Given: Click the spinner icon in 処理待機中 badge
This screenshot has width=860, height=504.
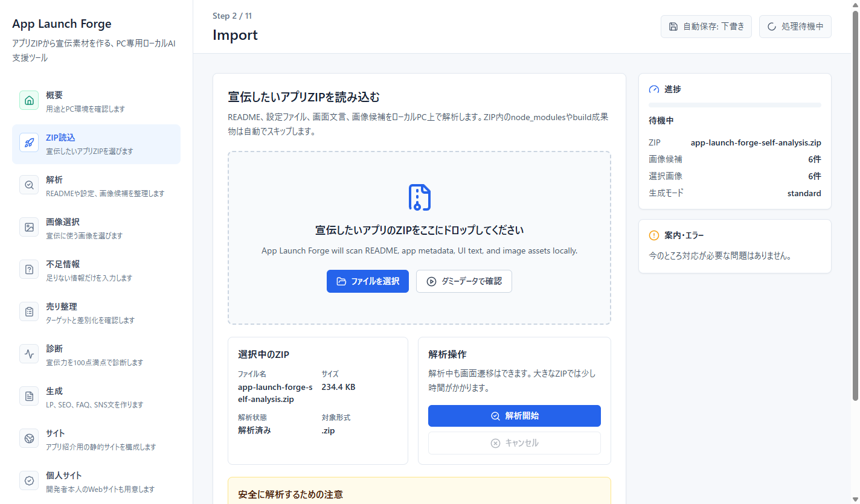Looking at the screenshot, I should pyautogui.click(x=772, y=27).
